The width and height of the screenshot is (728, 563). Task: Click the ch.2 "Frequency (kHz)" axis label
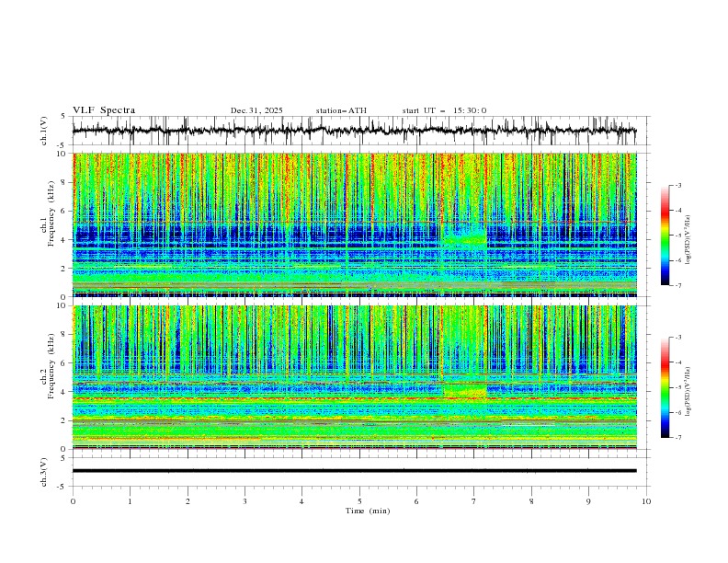[51, 366]
